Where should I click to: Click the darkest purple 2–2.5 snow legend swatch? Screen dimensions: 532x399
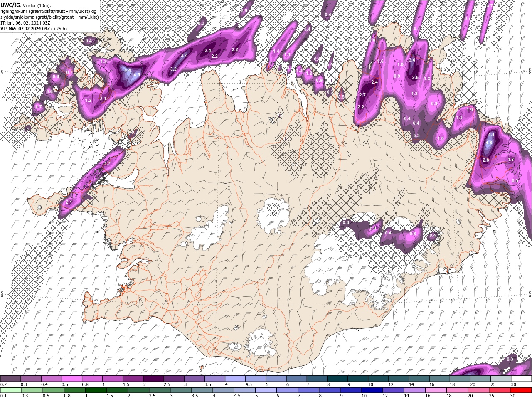[x=153, y=379]
